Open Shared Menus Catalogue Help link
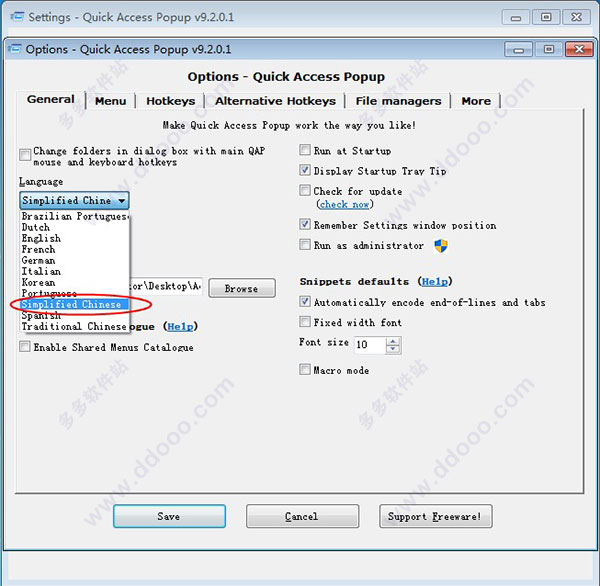 (180, 326)
